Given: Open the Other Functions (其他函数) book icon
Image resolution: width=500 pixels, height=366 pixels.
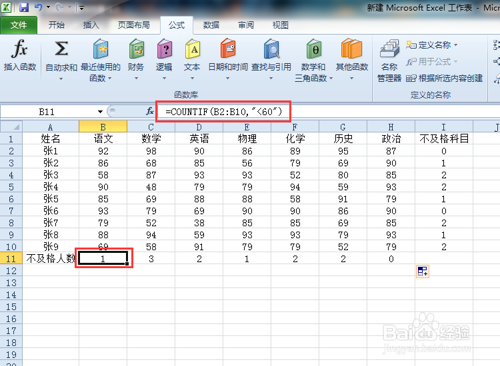Looking at the screenshot, I should point(352,49).
